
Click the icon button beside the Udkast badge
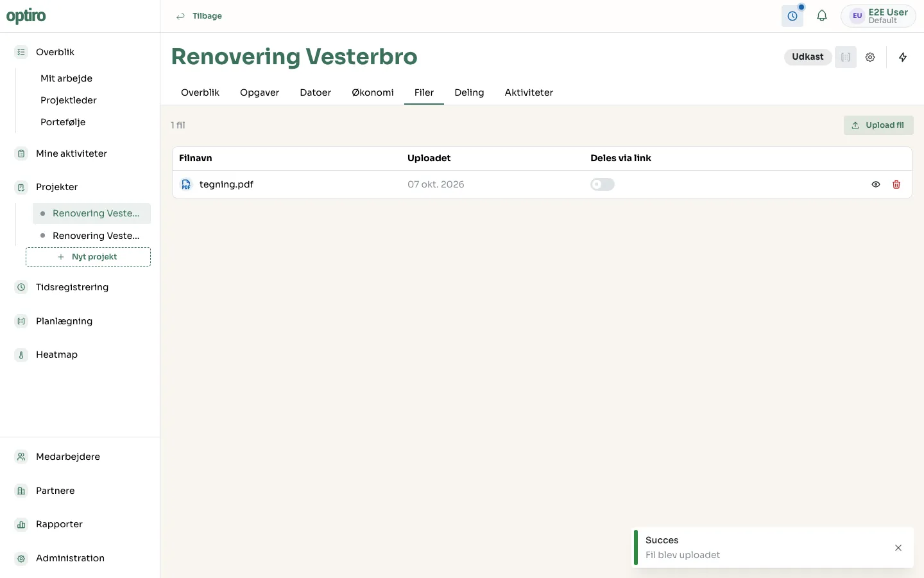click(x=846, y=57)
